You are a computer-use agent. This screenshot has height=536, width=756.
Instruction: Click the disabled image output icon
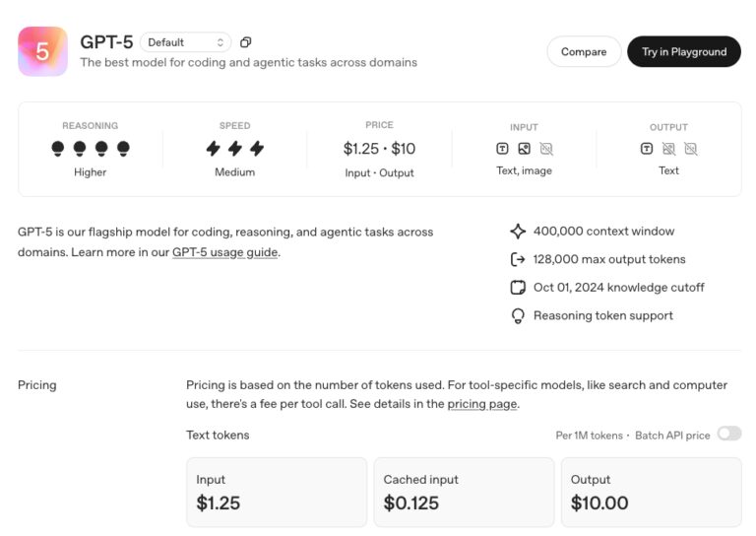pos(668,149)
